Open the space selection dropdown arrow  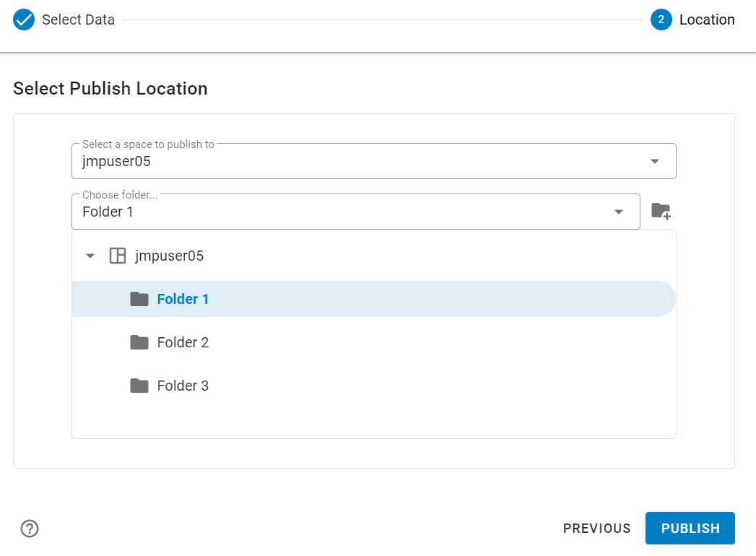click(654, 160)
